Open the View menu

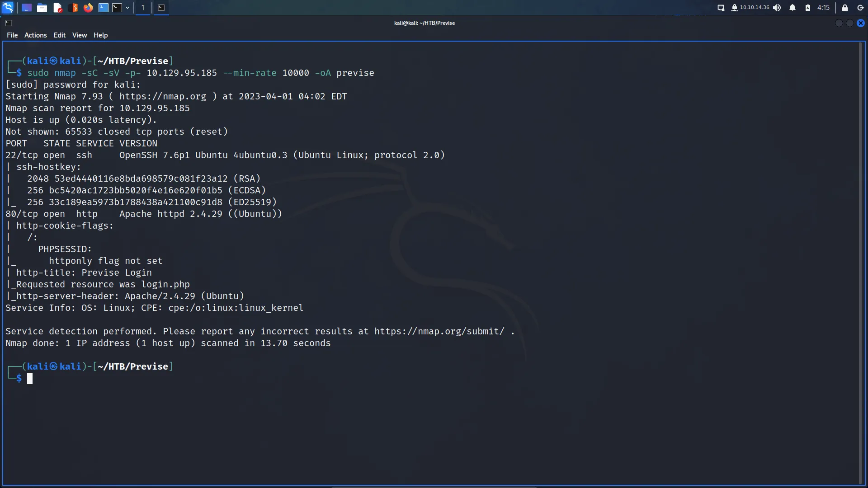tap(80, 35)
